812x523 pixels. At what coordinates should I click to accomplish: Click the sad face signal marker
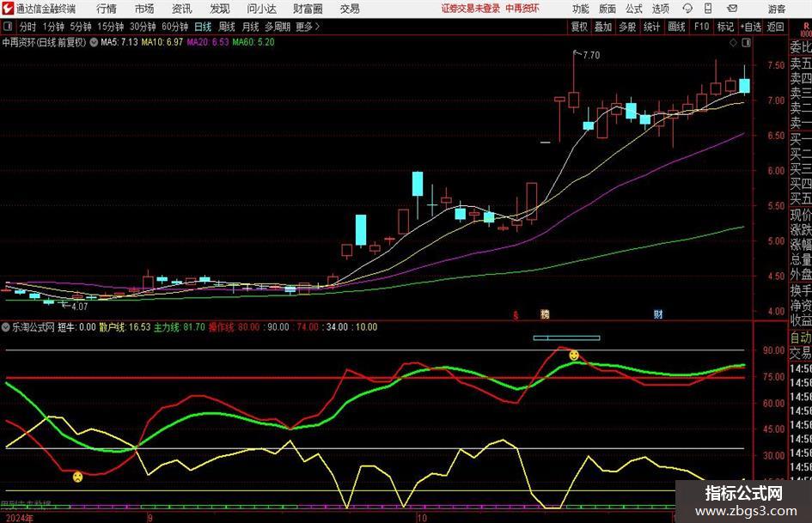point(77,477)
